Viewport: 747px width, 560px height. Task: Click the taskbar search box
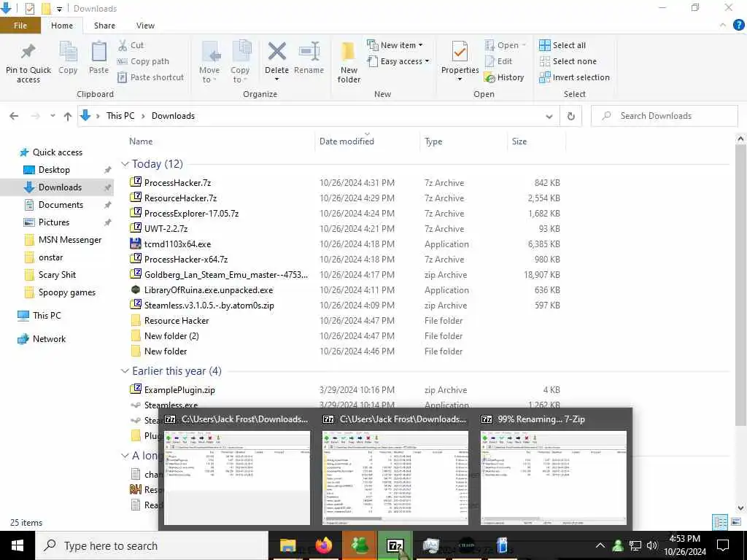click(x=152, y=545)
